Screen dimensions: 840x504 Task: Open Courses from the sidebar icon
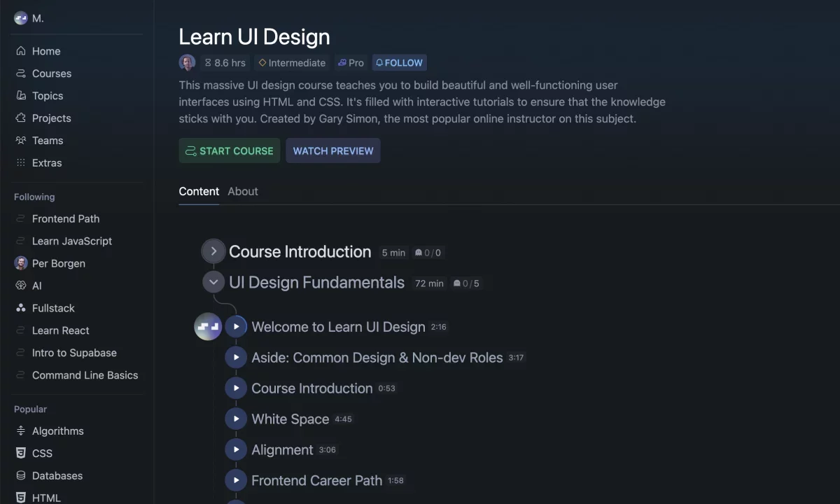[x=21, y=73]
